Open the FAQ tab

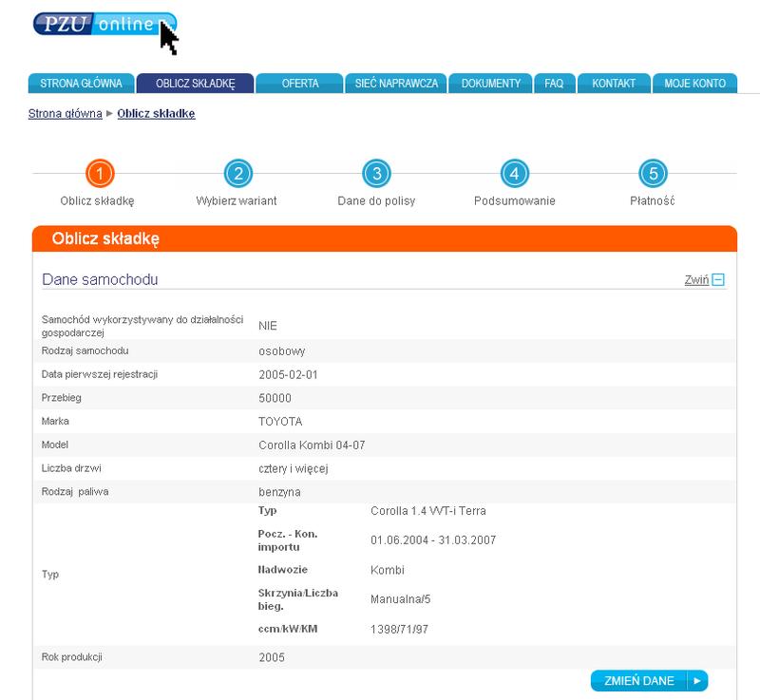pyautogui.click(x=554, y=84)
